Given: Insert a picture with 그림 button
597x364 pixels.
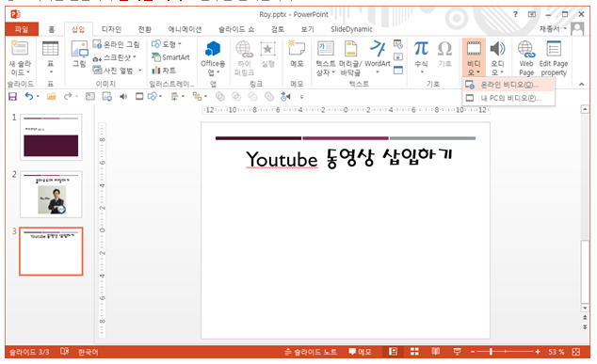Looking at the screenshot, I should tap(79, 54).
